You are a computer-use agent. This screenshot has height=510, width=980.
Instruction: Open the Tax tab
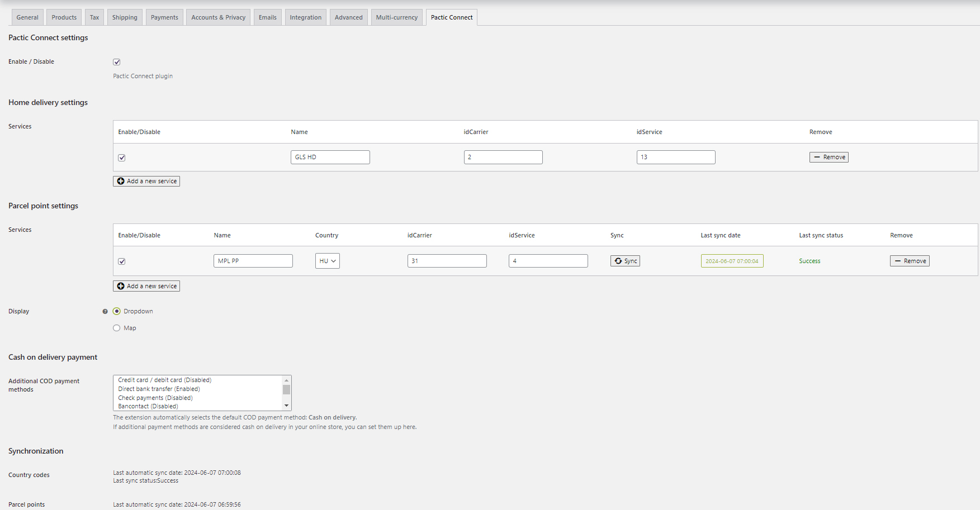click(x=94, y=17)
